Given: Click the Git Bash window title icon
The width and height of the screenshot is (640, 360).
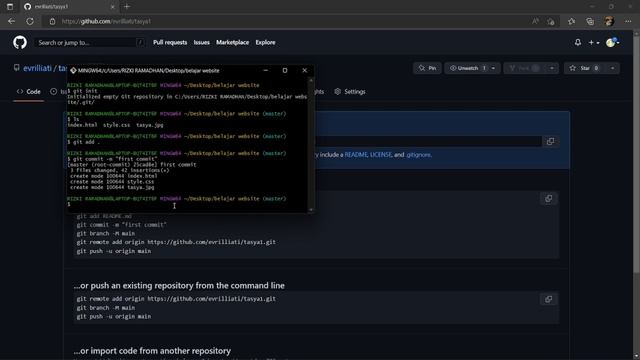Looking at the screenshot, I should tap(73, 71).
